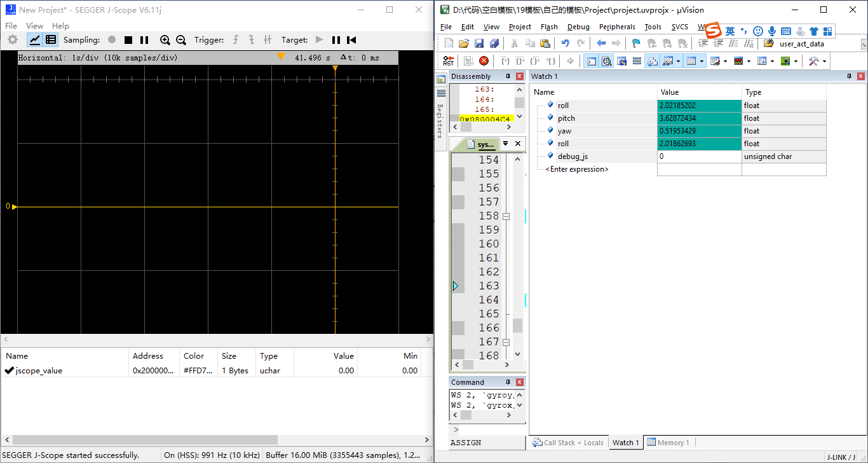Click the Enter expression watch field

(577, 169)
